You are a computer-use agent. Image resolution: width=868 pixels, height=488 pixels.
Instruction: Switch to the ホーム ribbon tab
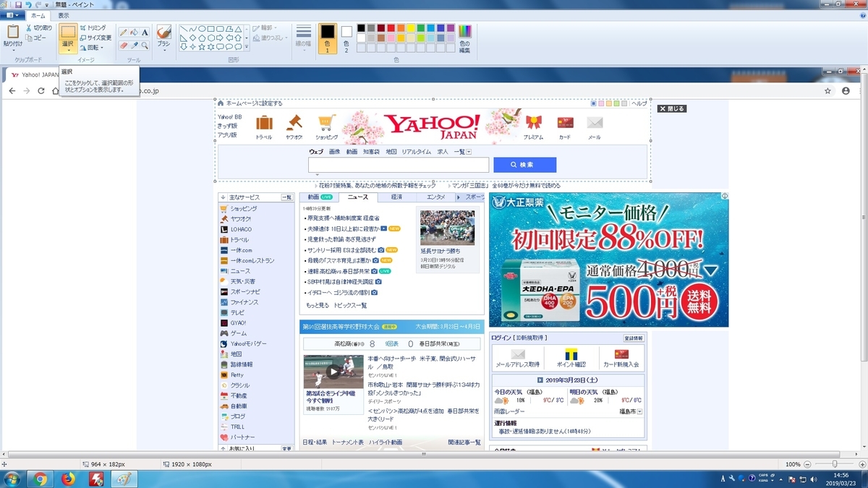[x=37, y=15]
